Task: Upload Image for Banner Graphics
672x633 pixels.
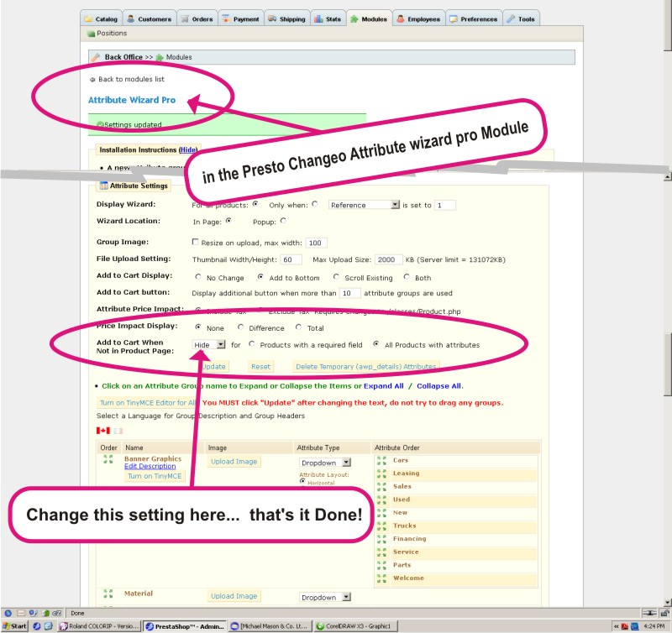Action: [x=234, y=462]
